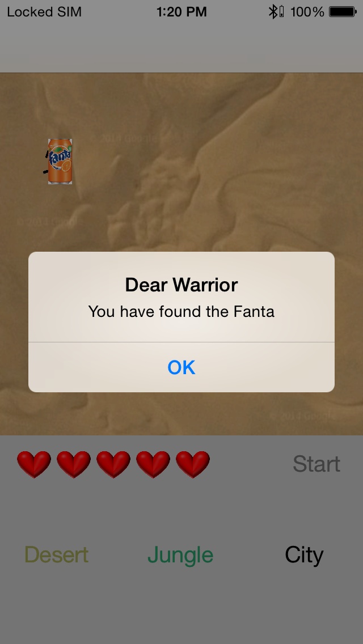Select the Jungle level
Screen dimensions: 363x644
180,555
